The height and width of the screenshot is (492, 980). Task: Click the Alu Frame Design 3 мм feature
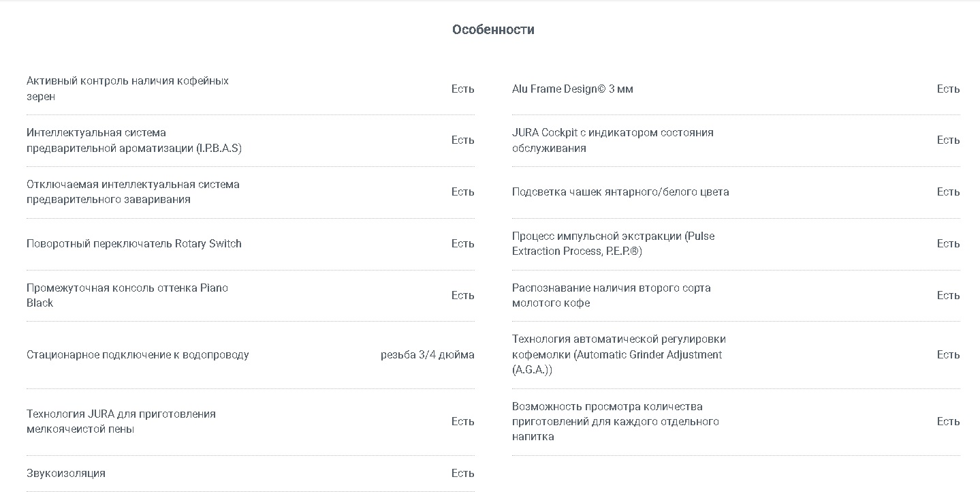(572, 89)
